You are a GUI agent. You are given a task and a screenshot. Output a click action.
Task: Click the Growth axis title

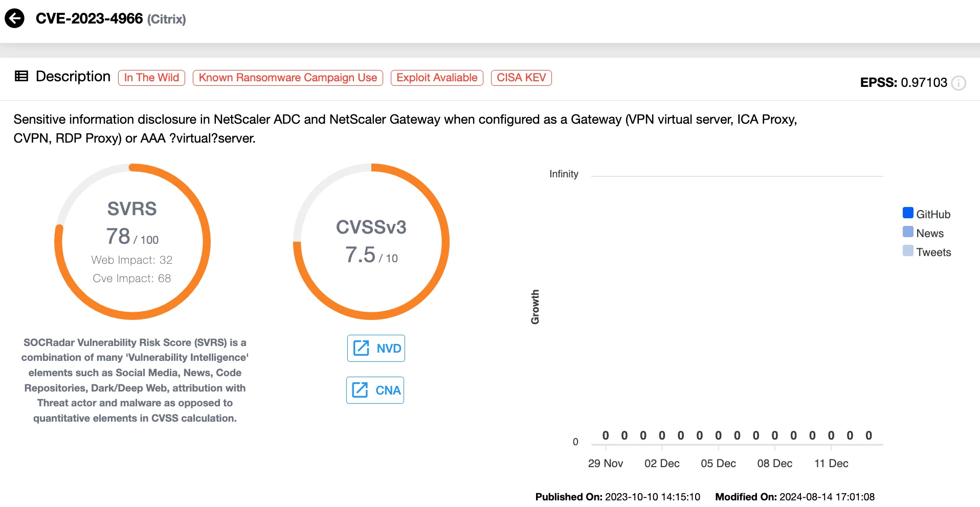[535, 307]
